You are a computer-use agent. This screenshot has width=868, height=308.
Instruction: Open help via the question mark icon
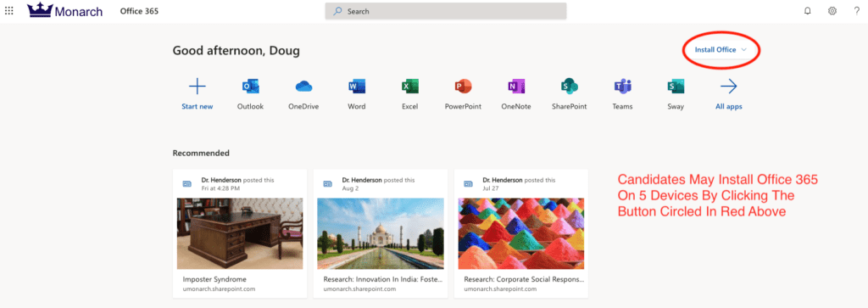point(856,11)
